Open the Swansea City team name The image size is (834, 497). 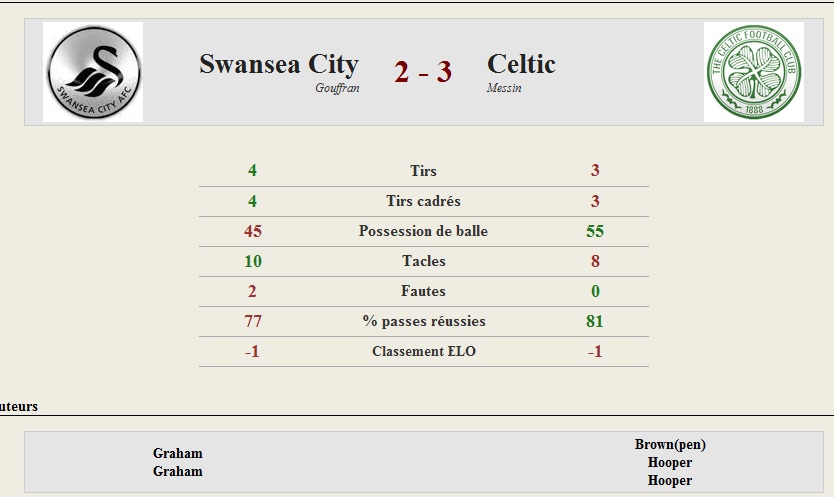click(279, 64)
